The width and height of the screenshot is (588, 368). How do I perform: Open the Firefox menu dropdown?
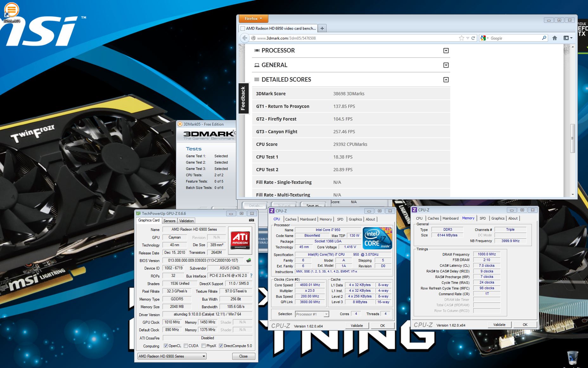pyautogui.click(x=253, y=19)
